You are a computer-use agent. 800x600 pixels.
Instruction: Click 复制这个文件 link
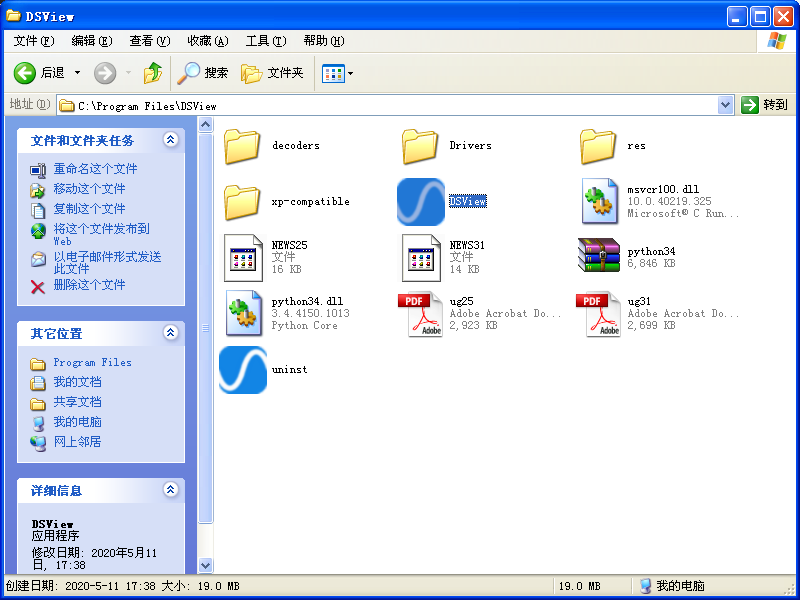click(x=89, y=209)
